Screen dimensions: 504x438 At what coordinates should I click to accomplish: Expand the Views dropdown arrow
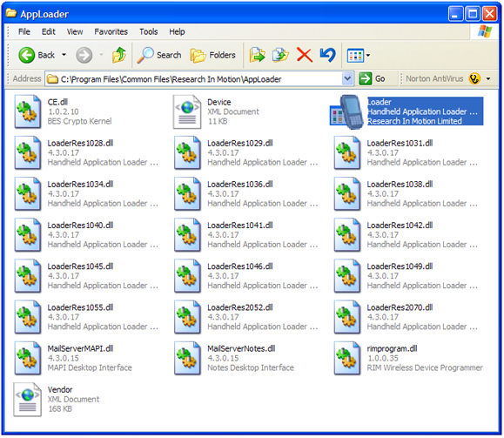click(x=368, y=56)
